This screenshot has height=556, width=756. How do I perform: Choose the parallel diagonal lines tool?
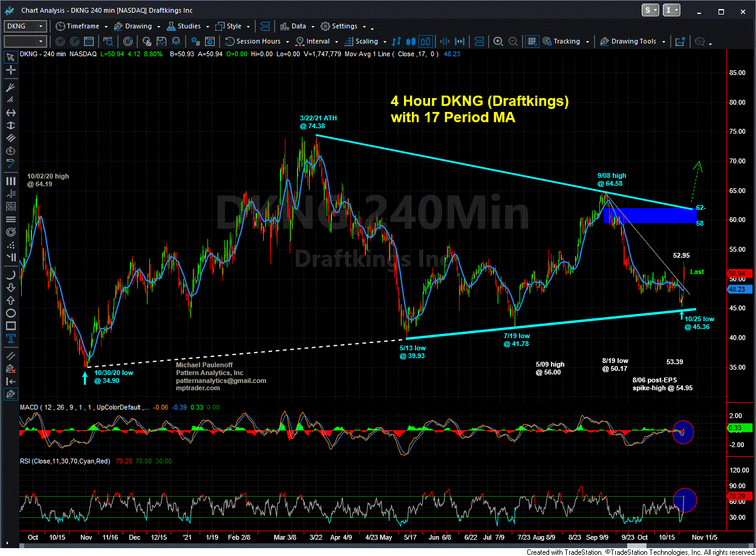pyautogui.click(x=10, y=137)
